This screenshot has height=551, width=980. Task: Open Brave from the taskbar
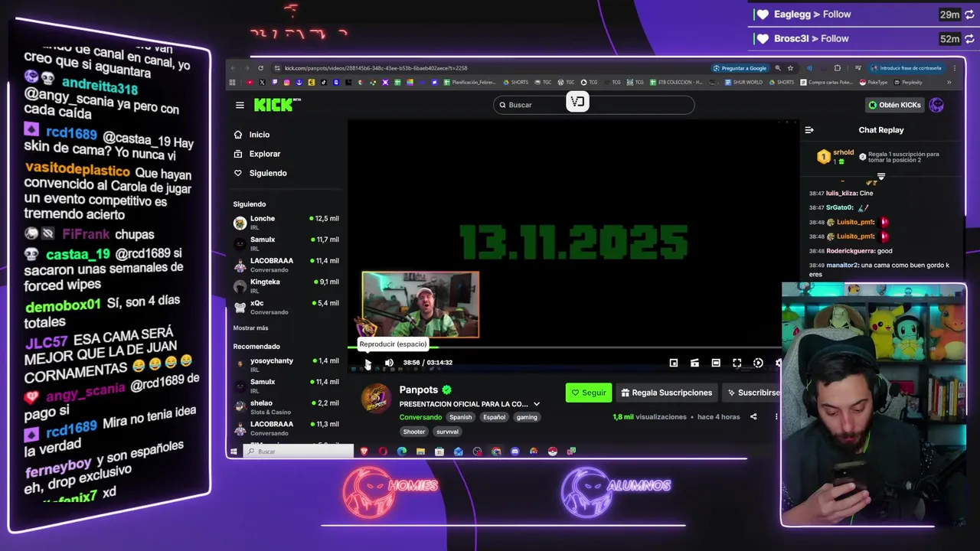coord(364,452)
